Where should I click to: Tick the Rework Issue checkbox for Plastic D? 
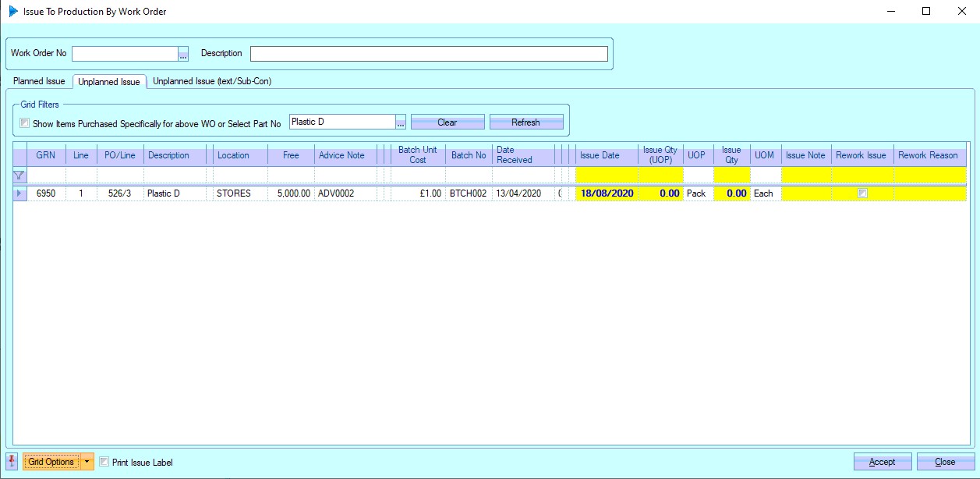[862, 193]
